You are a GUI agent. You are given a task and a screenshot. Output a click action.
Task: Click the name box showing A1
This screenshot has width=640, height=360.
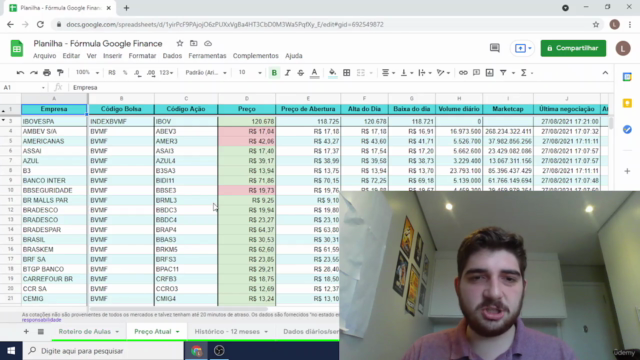[x=24, y=87]
